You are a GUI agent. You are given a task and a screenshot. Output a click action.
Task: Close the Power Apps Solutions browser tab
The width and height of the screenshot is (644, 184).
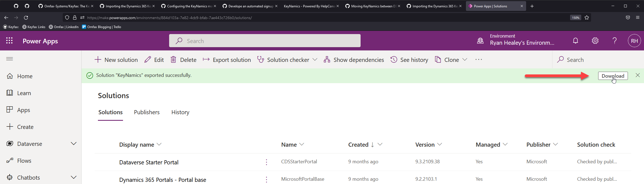coord(522,6)
